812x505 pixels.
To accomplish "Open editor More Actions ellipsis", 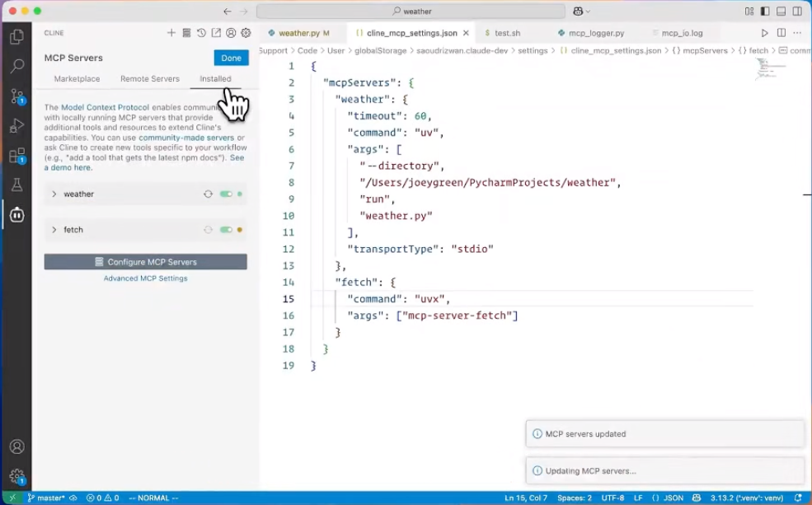I will 797,33.
